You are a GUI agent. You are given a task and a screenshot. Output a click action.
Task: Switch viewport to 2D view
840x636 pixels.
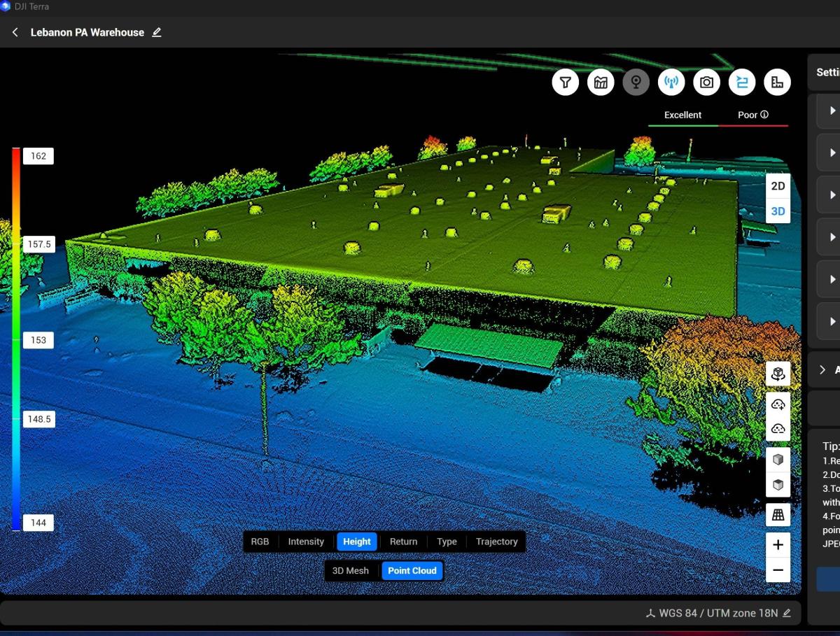click(777, 185)
